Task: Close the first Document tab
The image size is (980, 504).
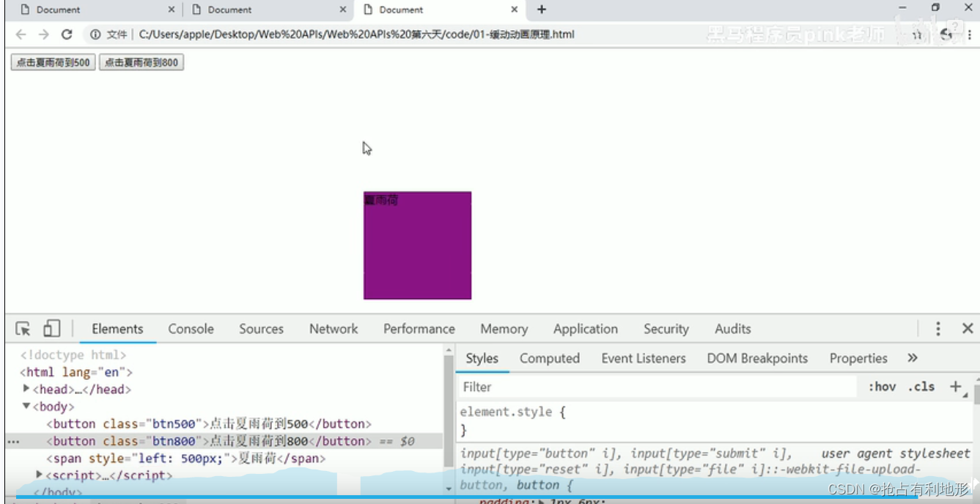Action: pos(172,10)
